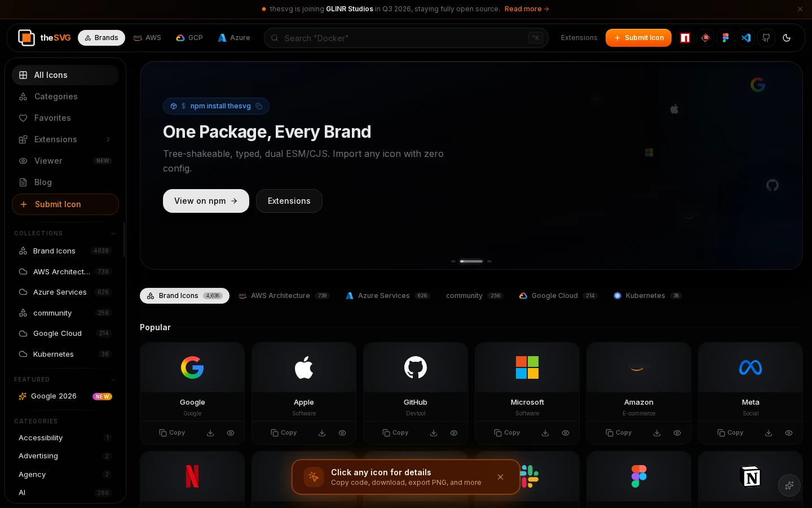Click the View on npm button
This screenshot has height=508, width=812.
(x=206, y=201)
